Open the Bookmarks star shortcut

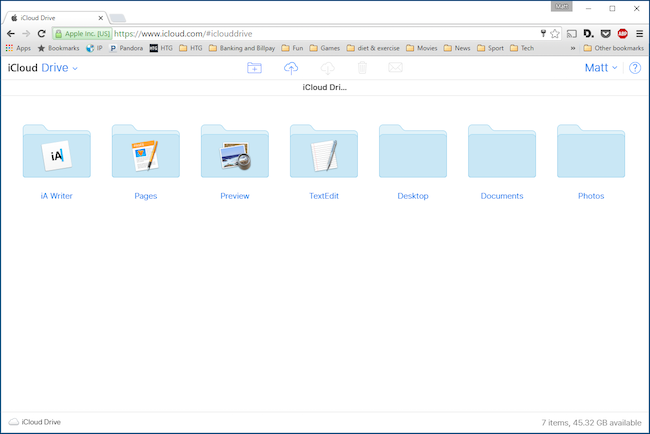tap(58, 48)
